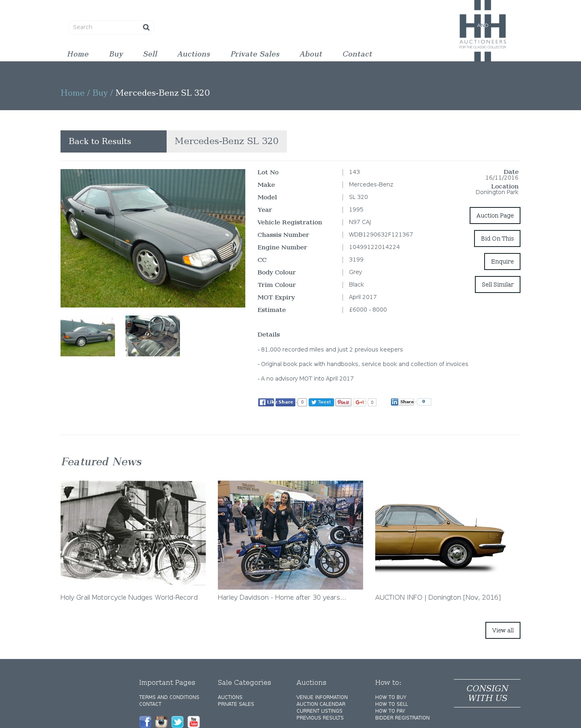This screenshot has width=581, height=728.
Task: Click the Facebook Share button
Action: (285, 402)
